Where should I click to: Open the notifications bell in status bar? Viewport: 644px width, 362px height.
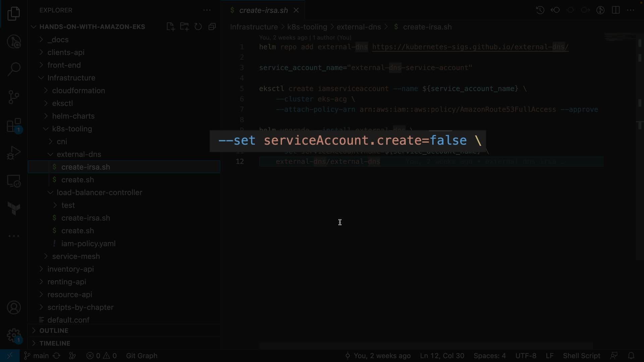[631, 356]
